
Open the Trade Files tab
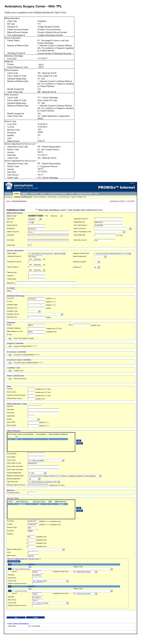tap(34, 193)
